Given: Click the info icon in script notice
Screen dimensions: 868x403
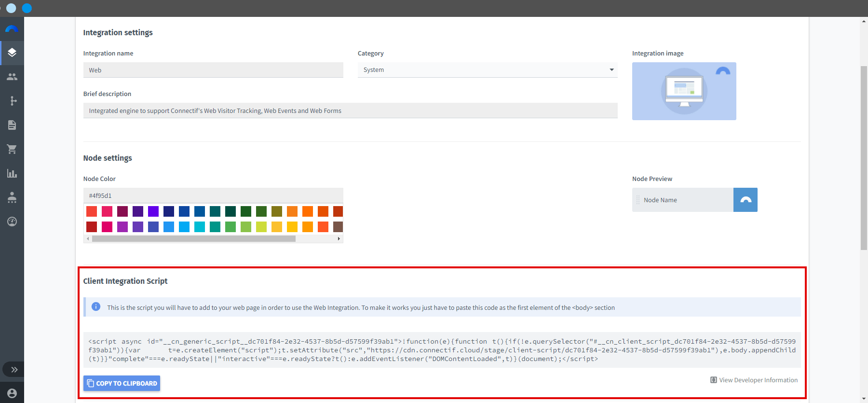Looking at the screenshot, I should point(96,306).
